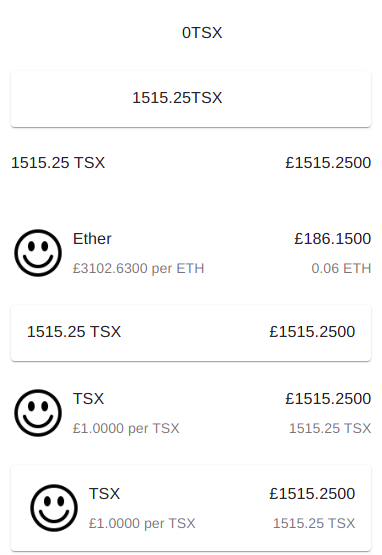Select the £3102.6300 per ETH price
The width and height of the screenshot is (382, 555).
138,268
